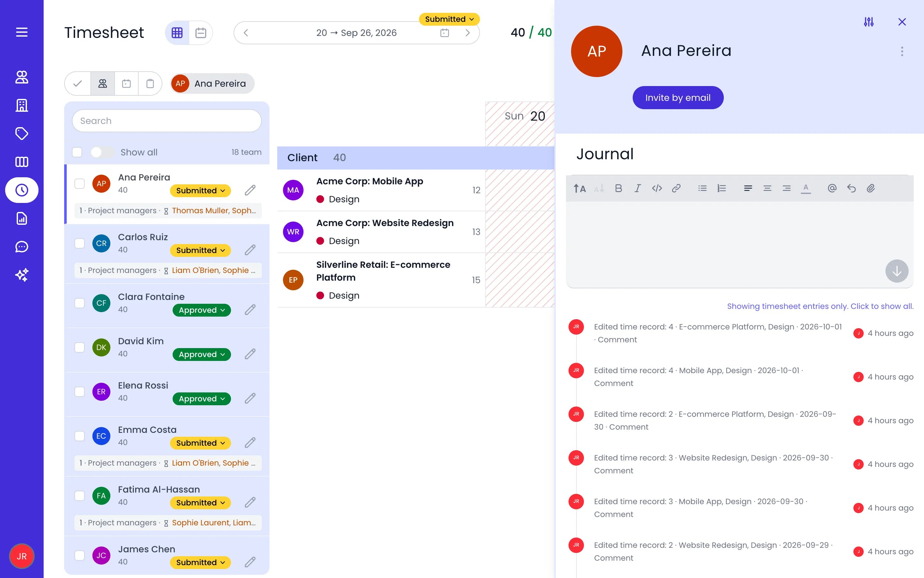Click 'Showing timesheet entries only' link
Viewport: 924px width, 578px height.
(x=820, y=306)
